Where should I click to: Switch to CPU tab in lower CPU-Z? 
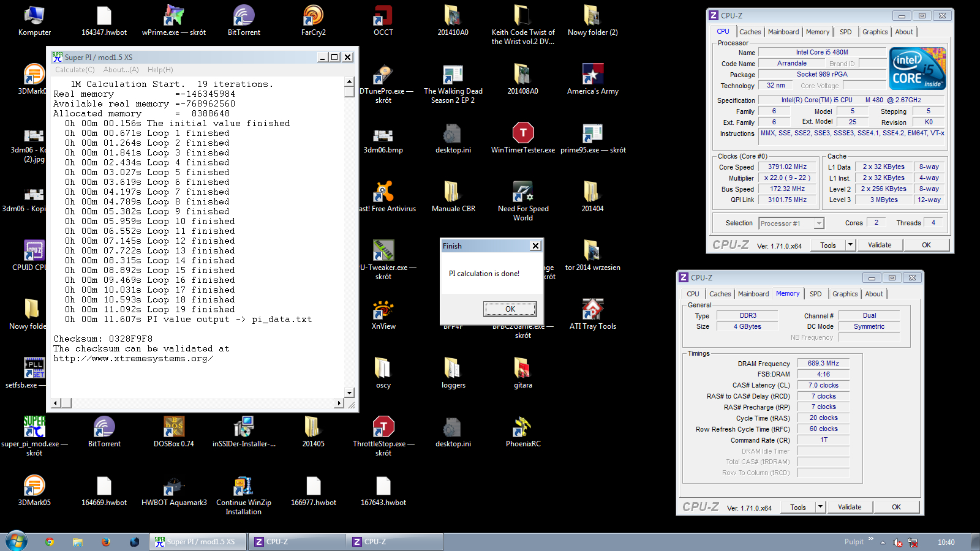[x=693, y=294]
